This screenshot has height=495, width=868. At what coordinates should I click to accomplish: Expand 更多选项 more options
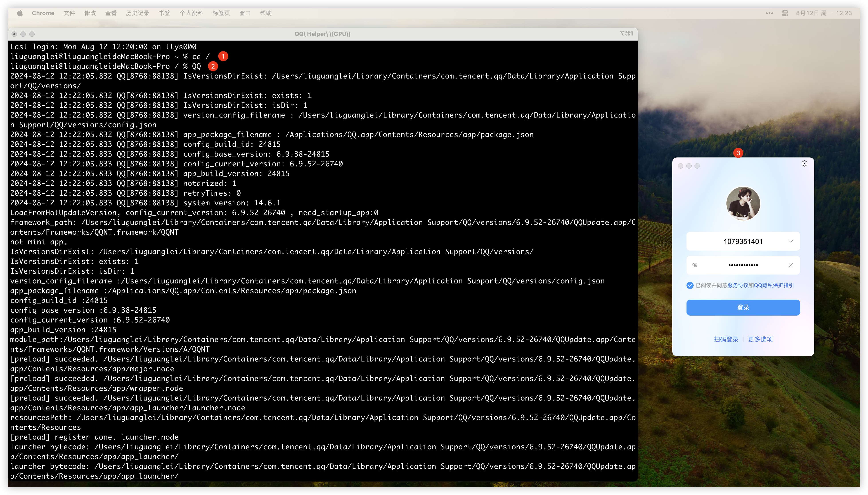pos(760,339)
